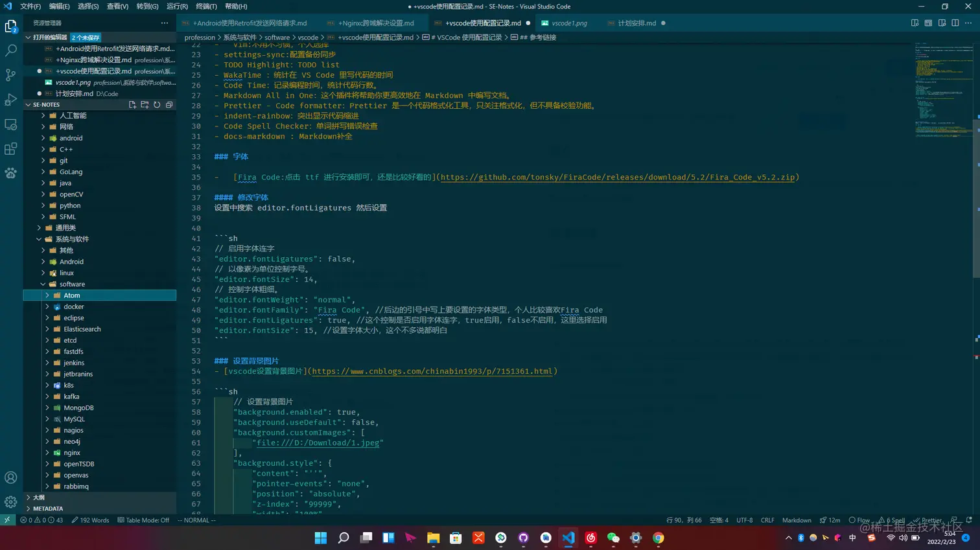The image size is (980, 550).
Task: Open the Extensions view
Action: 11,149
